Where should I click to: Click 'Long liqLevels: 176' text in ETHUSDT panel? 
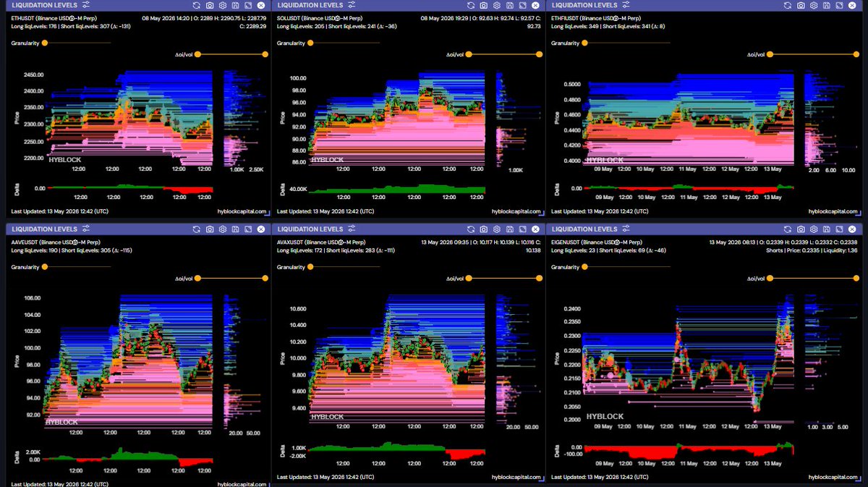pos(34,26)
